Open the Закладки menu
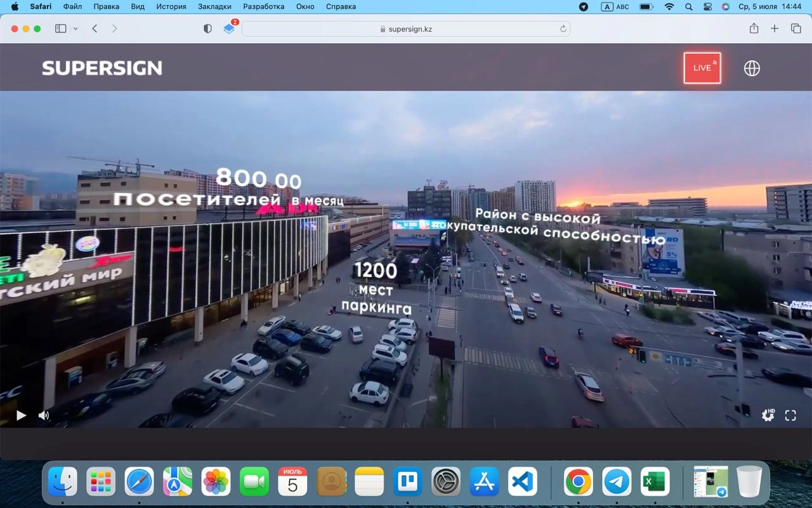 [214, 6]
